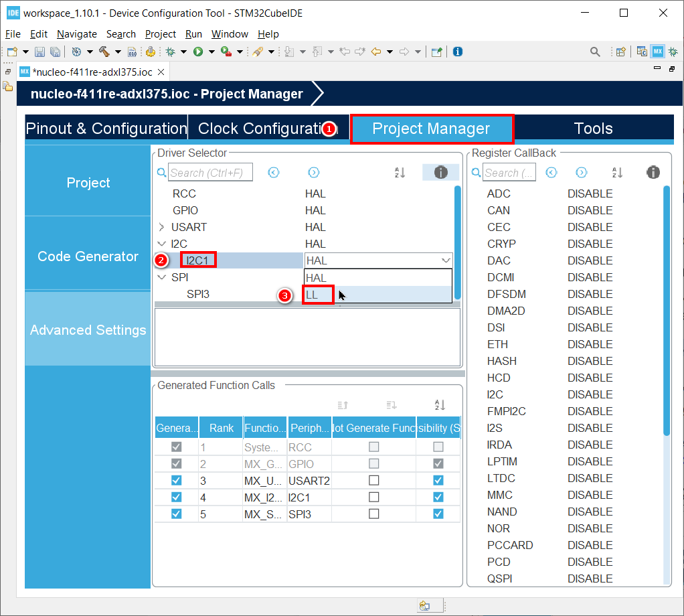This screenshot has height=616, width=684.
Task: Open the Code Generator section
Action: pos(88,256)
